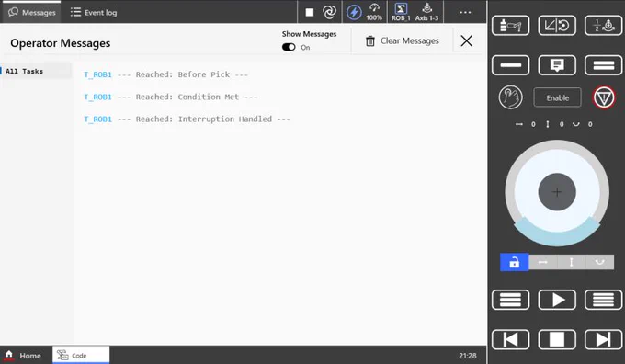Click the 'Reached: Before Pick' message text
Viewport: 625px width, 364px height.
tap(183, 74)
